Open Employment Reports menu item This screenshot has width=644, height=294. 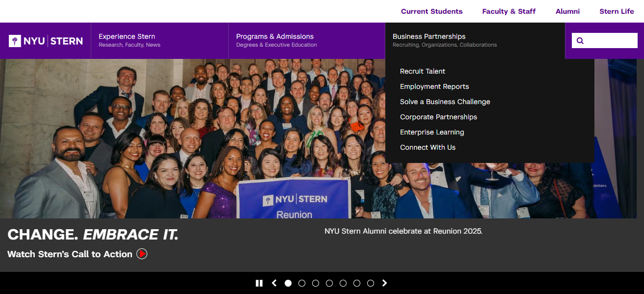point(434,86)
